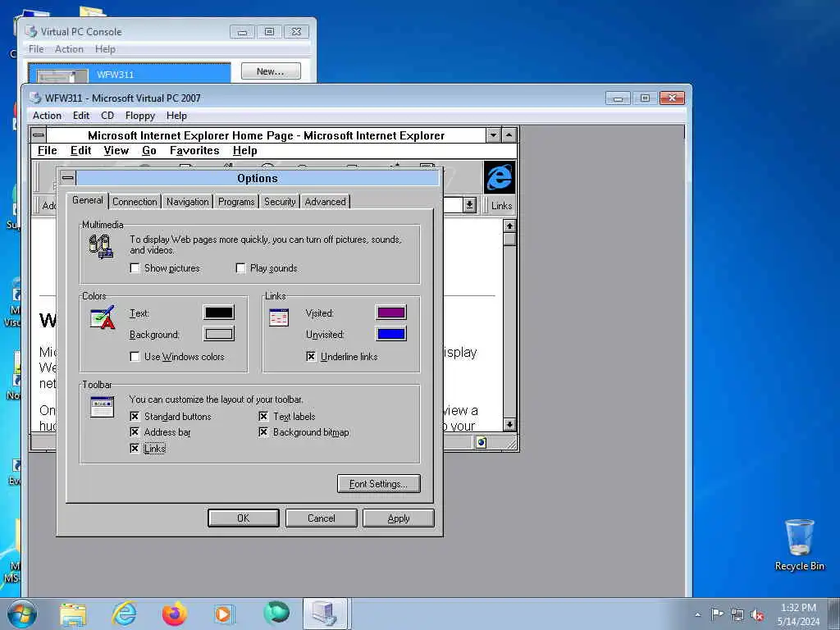
Task: Switch to the Connection tab
Action: (135, 202)
